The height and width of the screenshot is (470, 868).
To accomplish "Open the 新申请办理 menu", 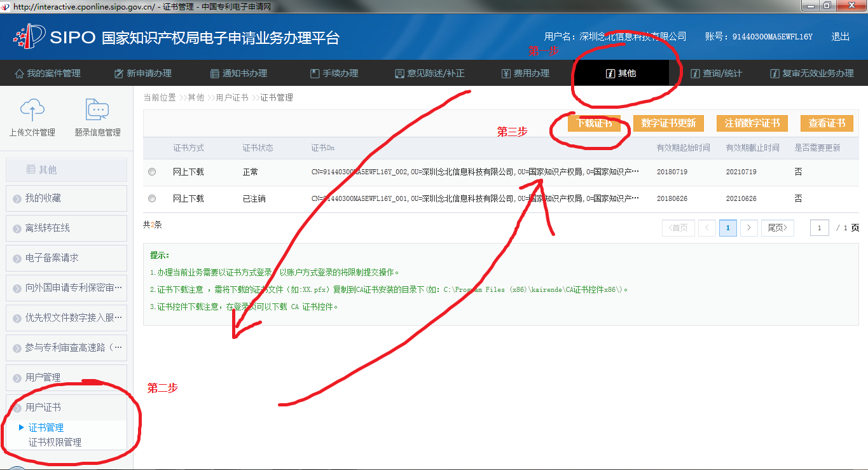I will tap(143, 74).
